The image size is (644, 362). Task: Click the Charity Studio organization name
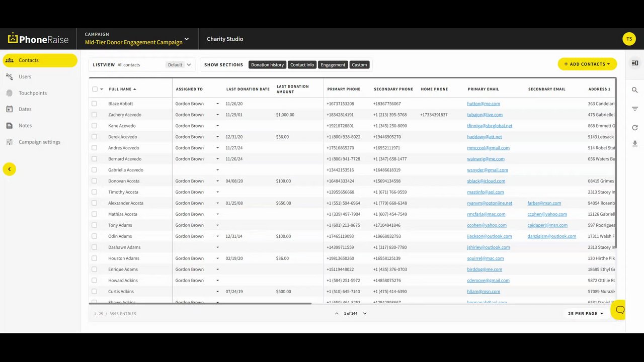(x=225, y=39)
